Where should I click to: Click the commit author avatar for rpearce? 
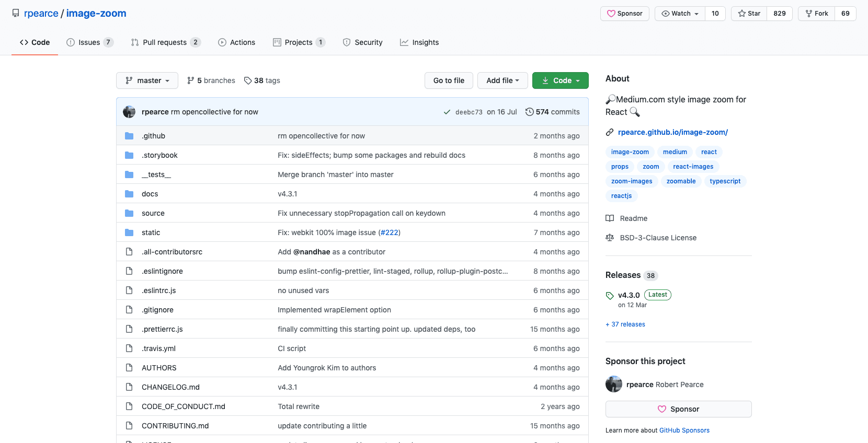(x=129, y=112)
